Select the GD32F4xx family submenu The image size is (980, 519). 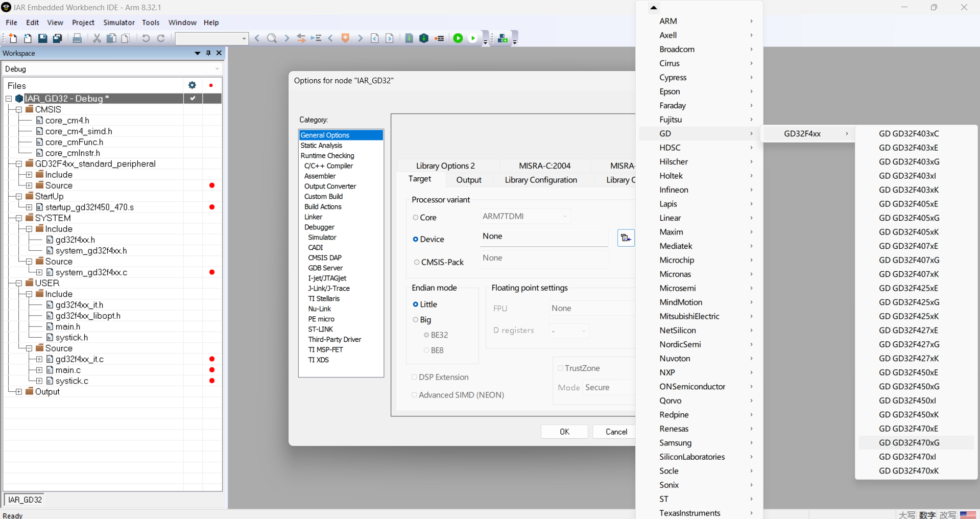pyautogui.click(x=808, y=134)
